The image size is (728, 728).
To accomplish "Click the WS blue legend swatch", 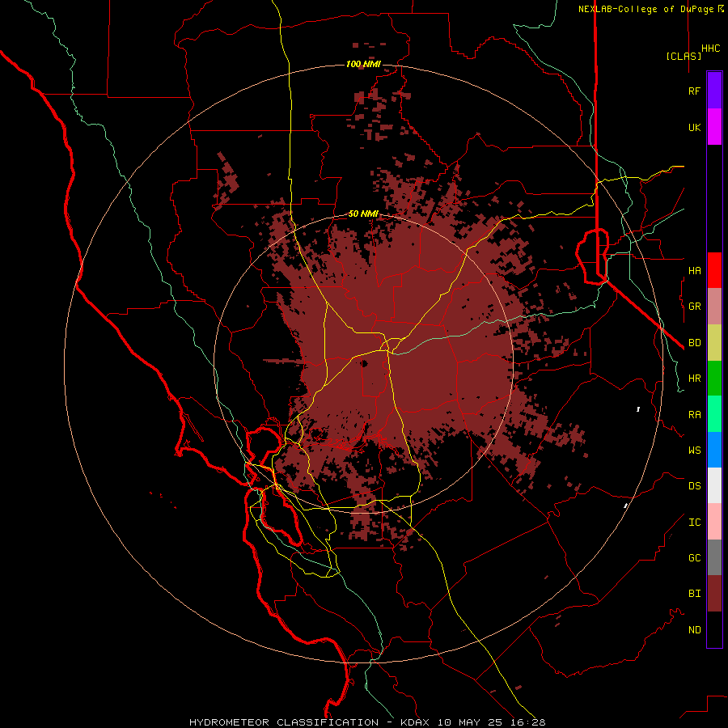I will 714,450.
